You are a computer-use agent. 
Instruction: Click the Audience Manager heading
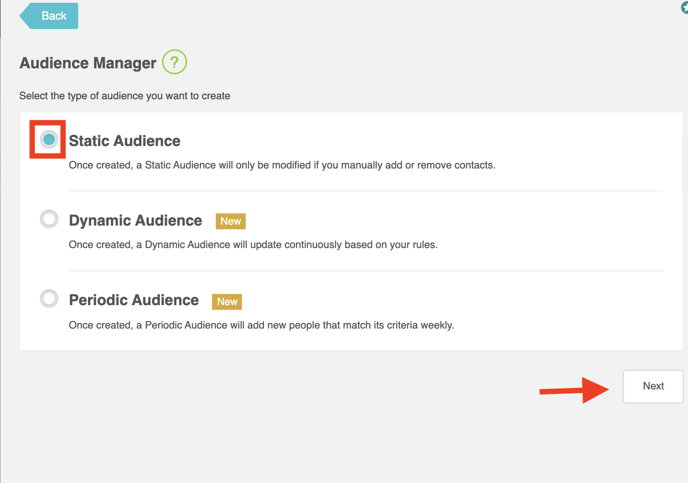click(x=88, y=63)
